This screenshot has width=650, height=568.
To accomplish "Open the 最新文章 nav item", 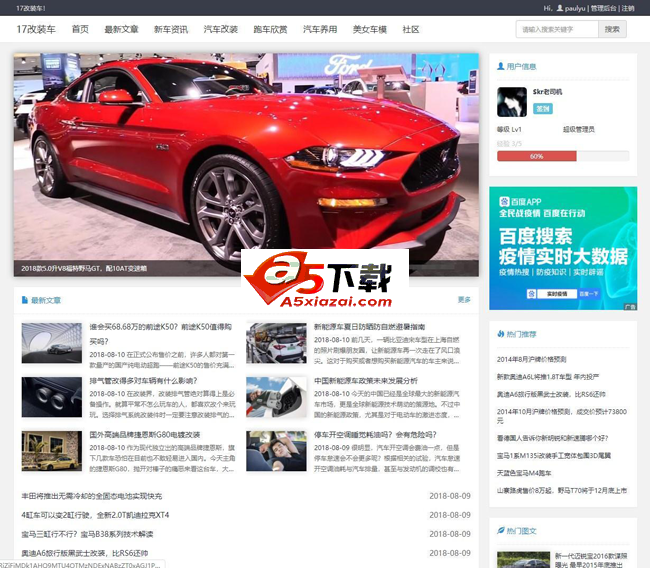I will click(x=121, y=29).
